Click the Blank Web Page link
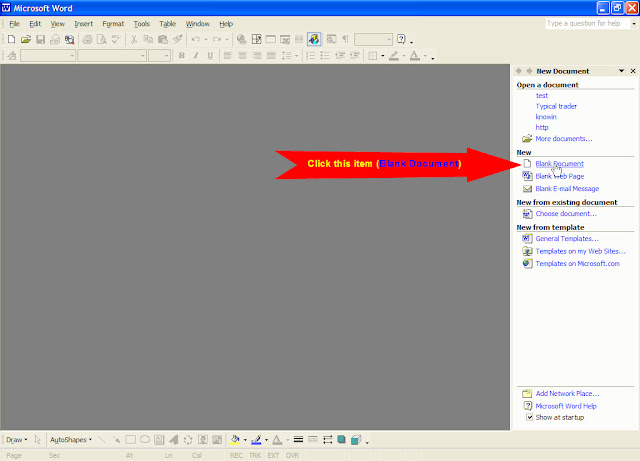This screenshot has height=461, width=640. click(560, 176)
